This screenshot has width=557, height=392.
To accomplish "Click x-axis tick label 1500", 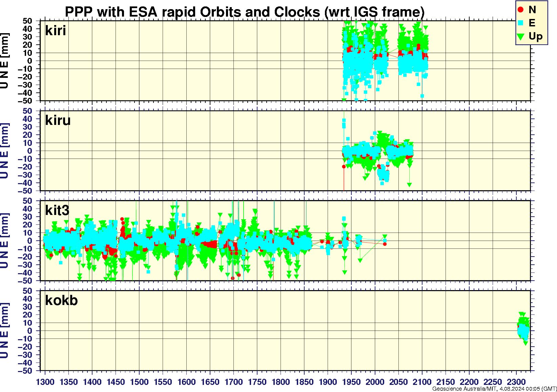I will click(139, 382).
